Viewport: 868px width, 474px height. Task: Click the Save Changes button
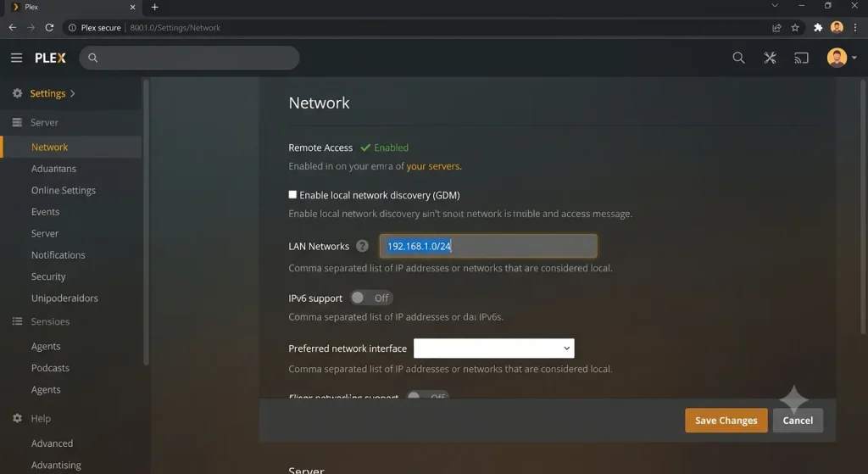pos(726,421)
